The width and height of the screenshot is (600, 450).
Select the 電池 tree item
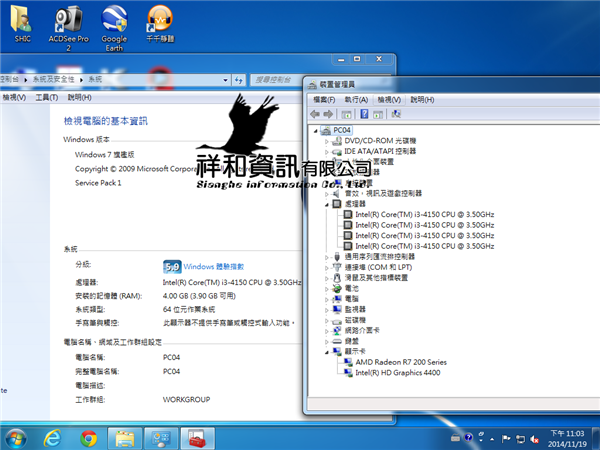[352, 288]
